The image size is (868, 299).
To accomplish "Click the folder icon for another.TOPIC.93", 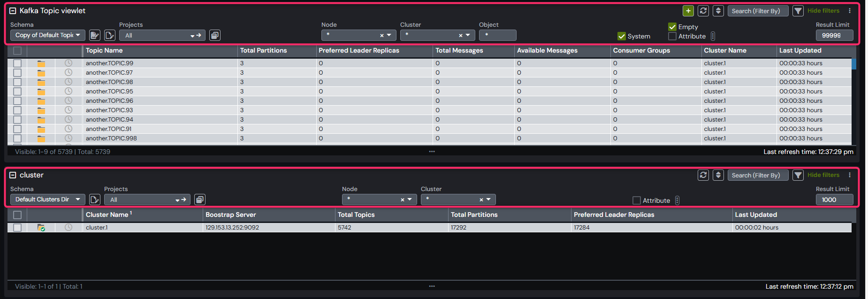I will coord(41,110).
